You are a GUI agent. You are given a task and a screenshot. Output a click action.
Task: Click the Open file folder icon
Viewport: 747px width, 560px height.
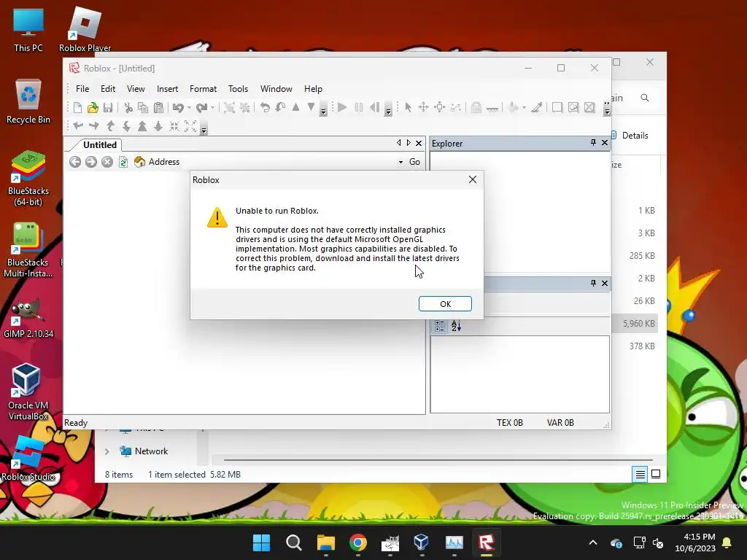tap(93, 108)
